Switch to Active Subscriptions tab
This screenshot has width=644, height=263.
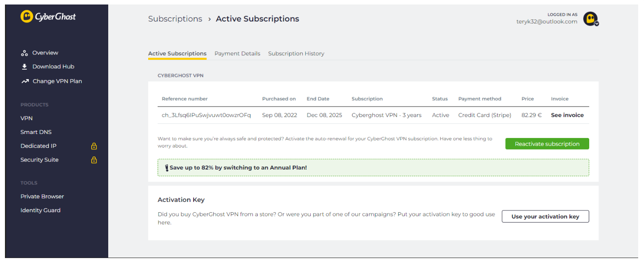click(x=177, y=53)
